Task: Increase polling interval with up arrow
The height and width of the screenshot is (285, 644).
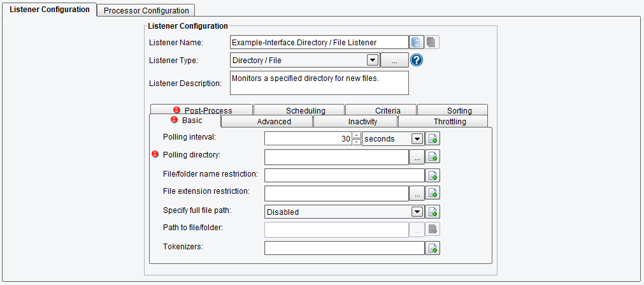Action: coord(357,135)
